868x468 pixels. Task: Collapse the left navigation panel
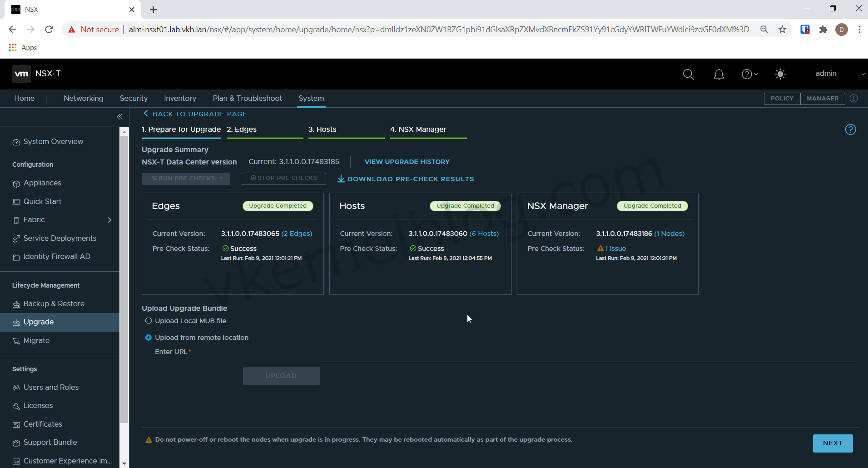pyautogui.click(x=119, y=117)
